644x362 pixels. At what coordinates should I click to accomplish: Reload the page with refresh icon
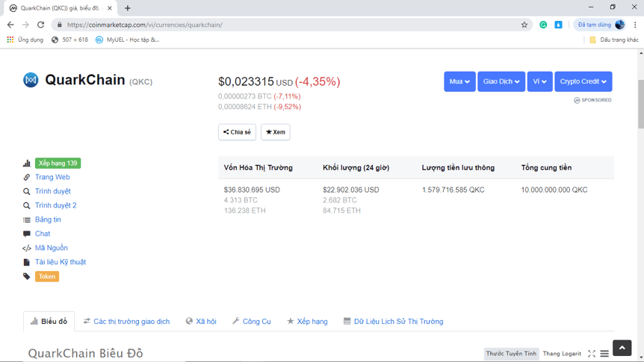[x=40, y=25]
